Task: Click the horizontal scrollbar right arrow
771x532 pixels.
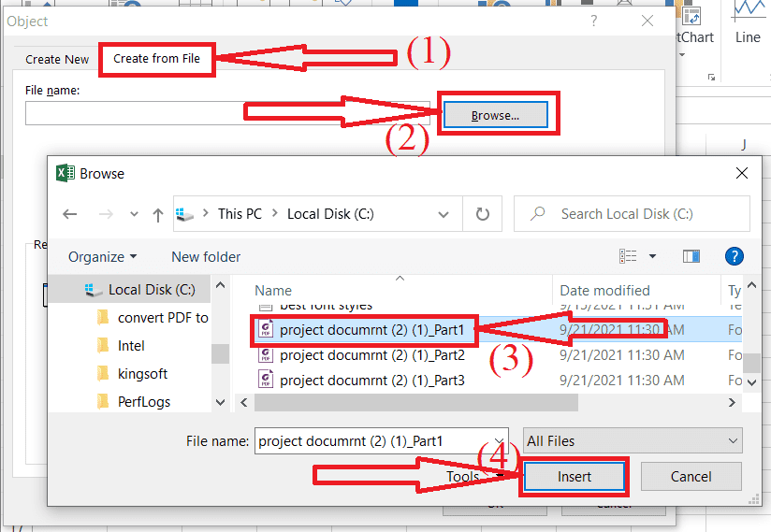Action: (x=732, y=402)
